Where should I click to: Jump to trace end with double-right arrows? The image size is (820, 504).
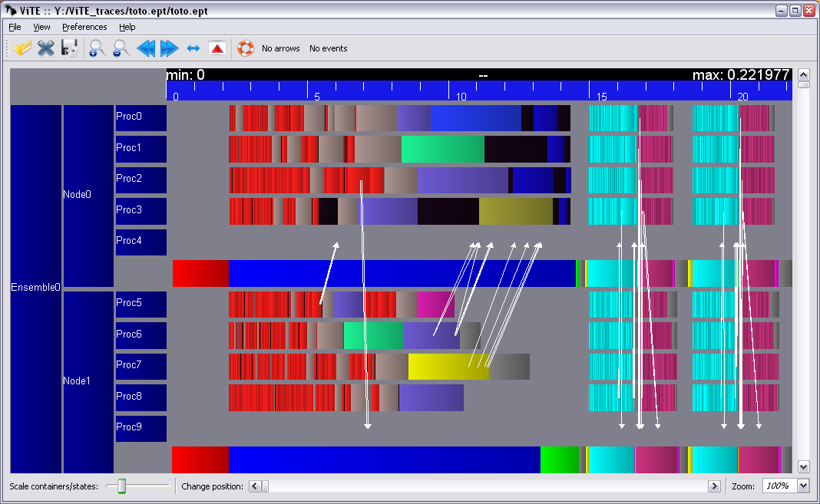click(169, 48)
